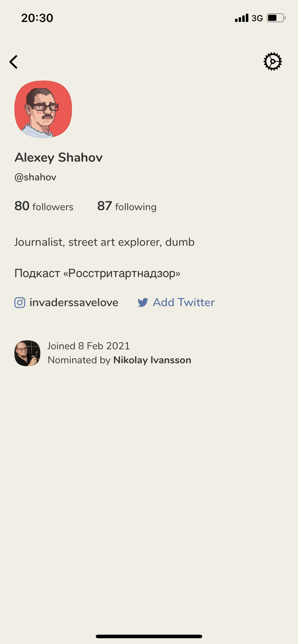Image resolution: width=298 pixels, height=644 pixels.
Task: Tap the Alexey Shahov display name
Action: [x=59, y=157]
